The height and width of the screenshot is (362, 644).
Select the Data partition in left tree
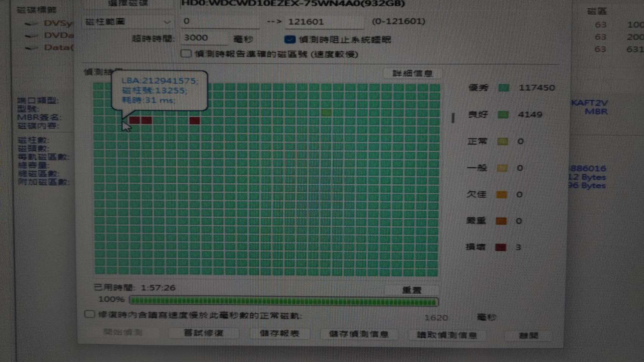(x=58, y=48)
